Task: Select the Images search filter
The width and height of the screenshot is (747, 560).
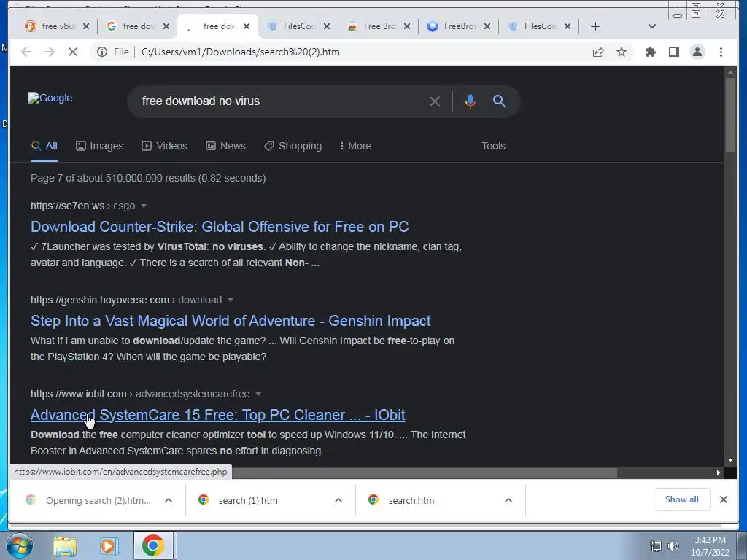Action: point(99,146)
